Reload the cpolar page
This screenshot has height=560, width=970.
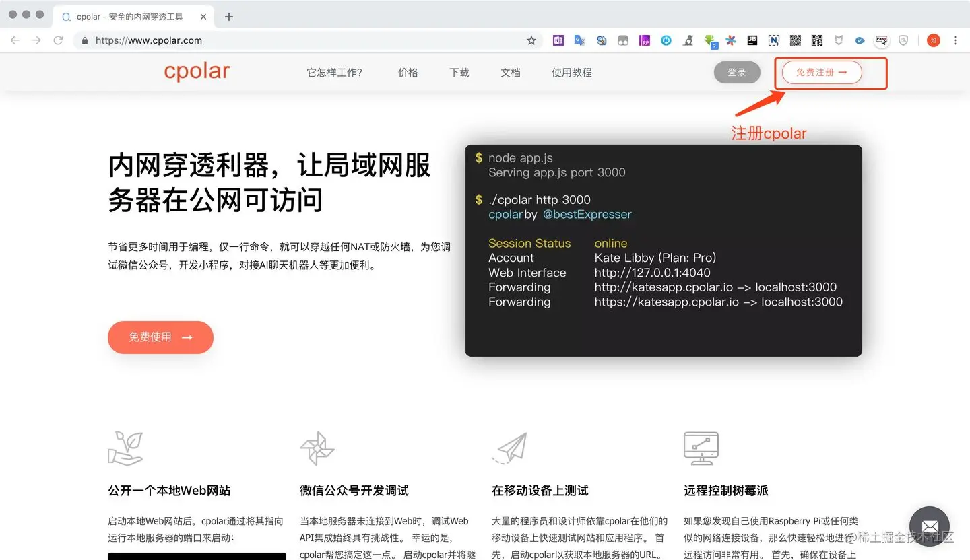58,40
